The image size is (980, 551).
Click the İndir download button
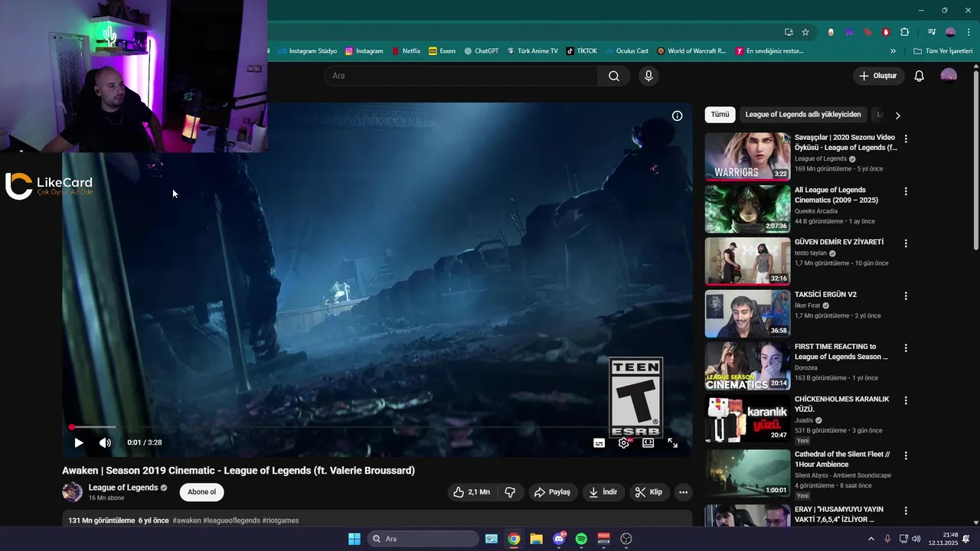coord(603,492)
